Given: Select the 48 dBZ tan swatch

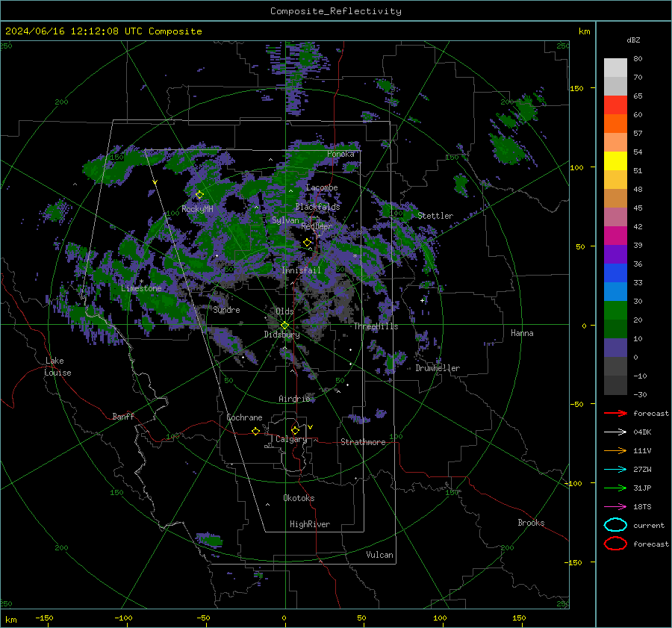Looking at the screenshot, I should point(615,198).
